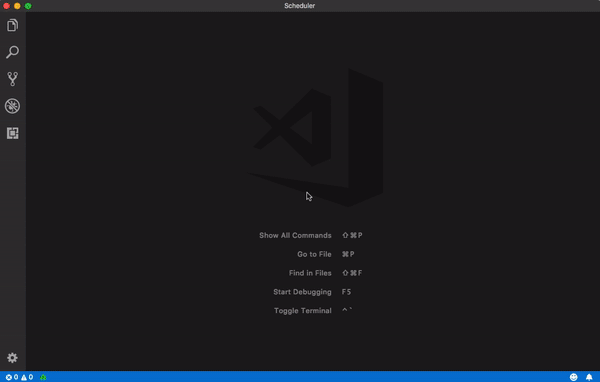Open the Manage gear menu
The height and width of the screenshot is (382, 600).
(x=12, y=358)
